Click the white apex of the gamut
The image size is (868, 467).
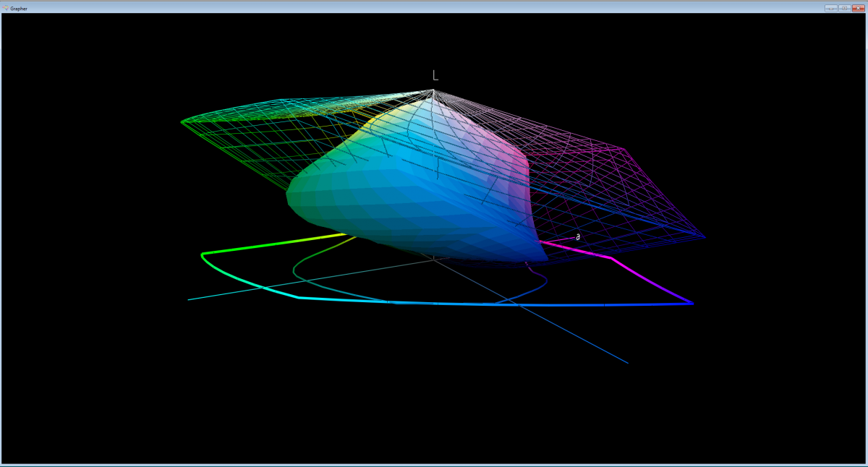point(433,93)
